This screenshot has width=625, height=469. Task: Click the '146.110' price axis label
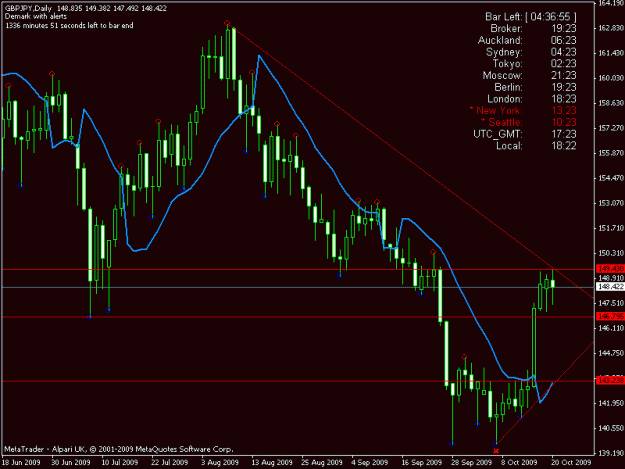tap(611, 328)
